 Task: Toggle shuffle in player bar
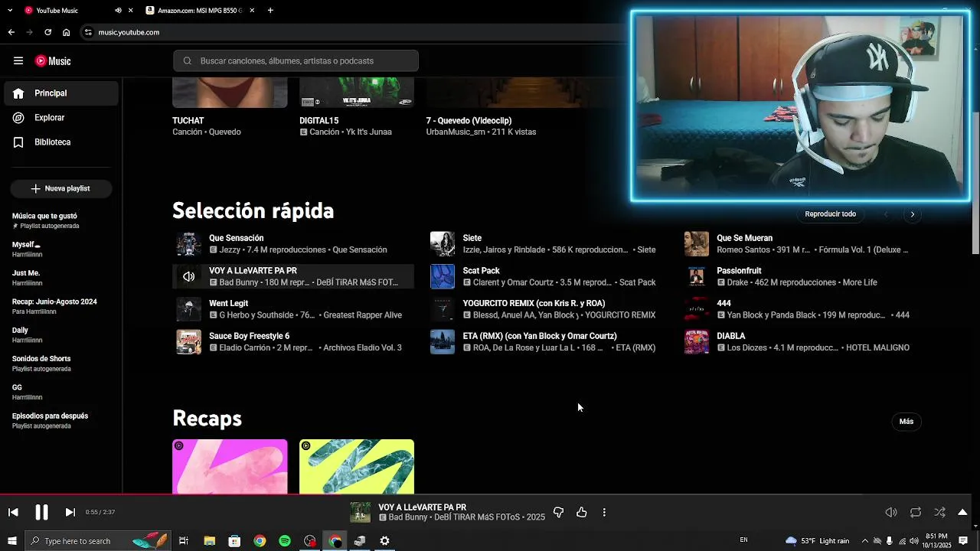tap(940, 512)
